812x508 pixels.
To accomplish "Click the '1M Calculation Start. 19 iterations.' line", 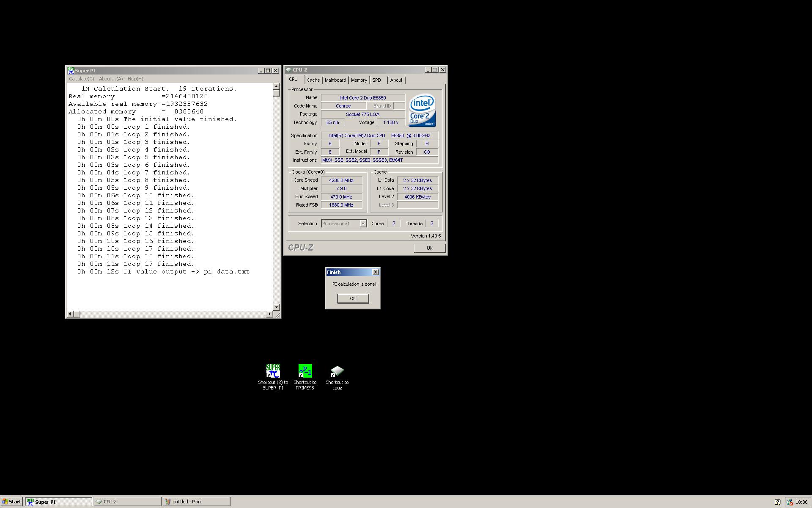I will (159, 89).
